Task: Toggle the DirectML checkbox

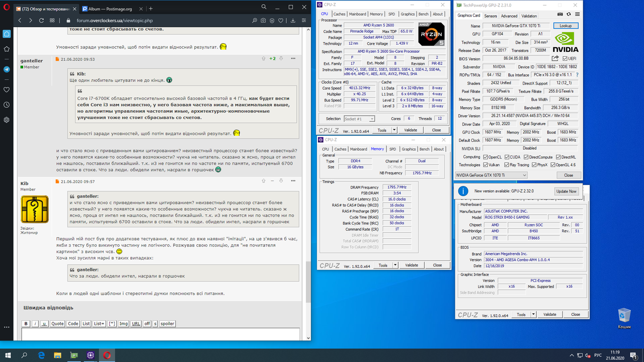Action: (x=558, y=157)
